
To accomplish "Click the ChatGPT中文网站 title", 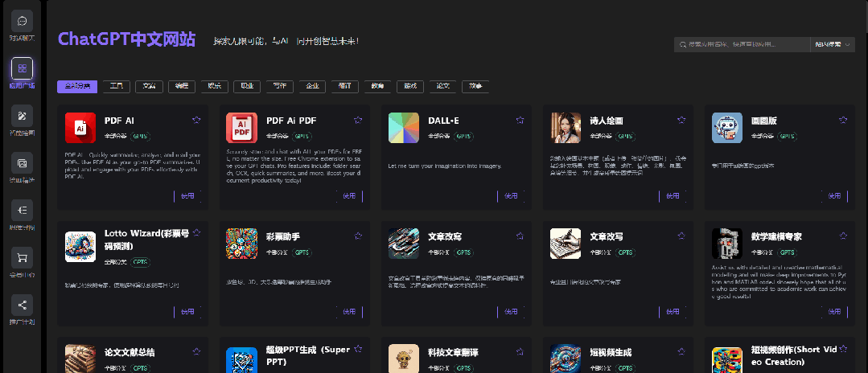I will pyautogui.click(x=127, y=40).
